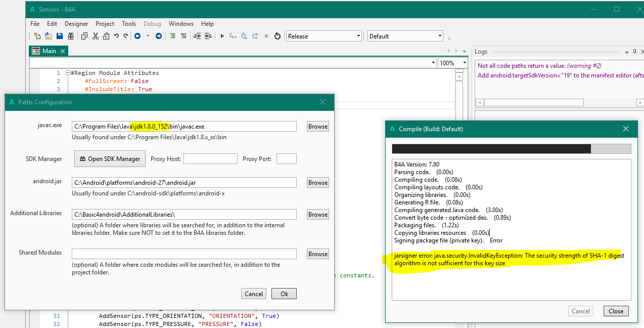644x328 pixels.
Task: Close the Main tab with its X
Action: pyautogui.click(x=63, y=51)
